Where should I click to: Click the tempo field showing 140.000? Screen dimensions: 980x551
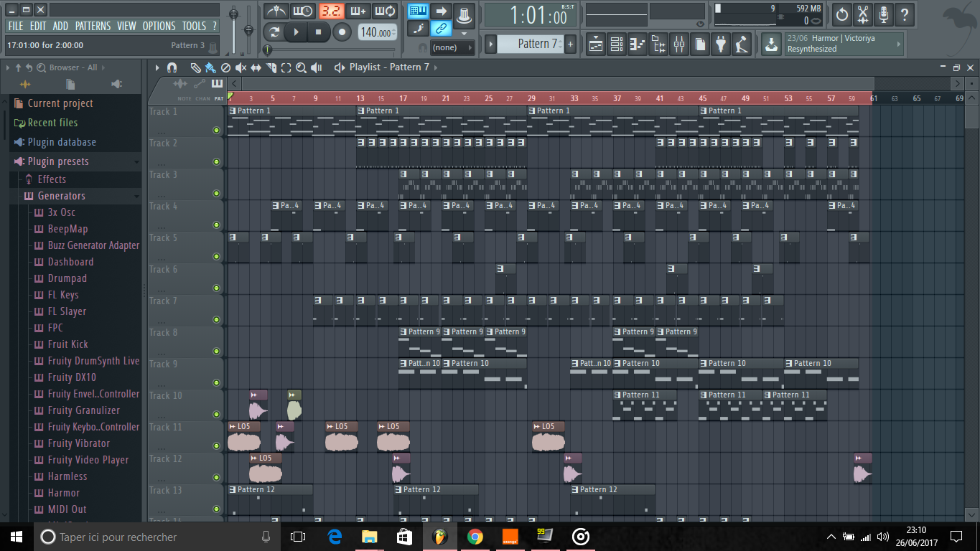click(x=378, y=32)
